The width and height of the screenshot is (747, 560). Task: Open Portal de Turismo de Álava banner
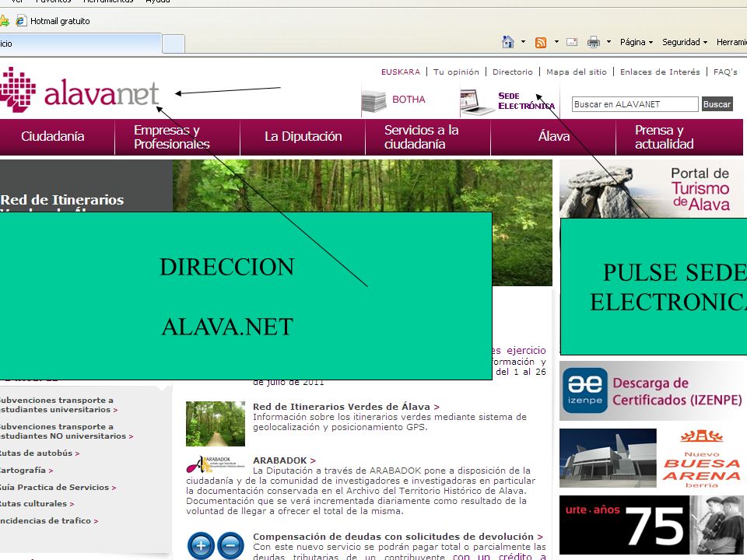(651, 188)
